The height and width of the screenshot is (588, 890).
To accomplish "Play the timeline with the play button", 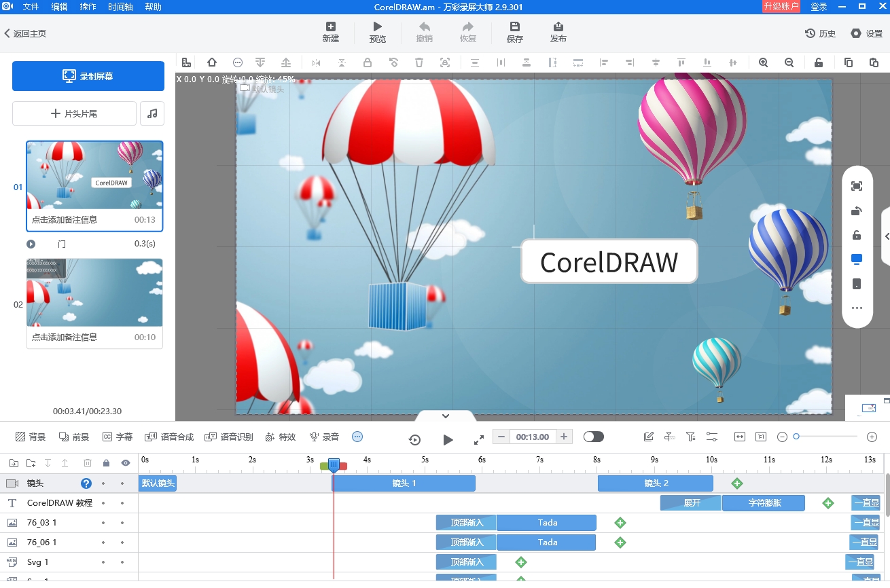I will pyautogui.click(x=448, y=439).
